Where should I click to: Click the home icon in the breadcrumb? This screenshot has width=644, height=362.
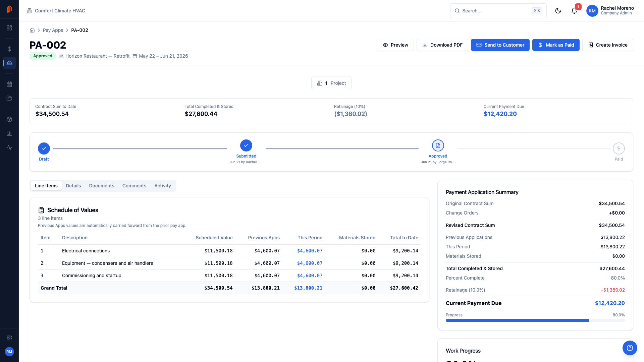click(x=32, y=30)
